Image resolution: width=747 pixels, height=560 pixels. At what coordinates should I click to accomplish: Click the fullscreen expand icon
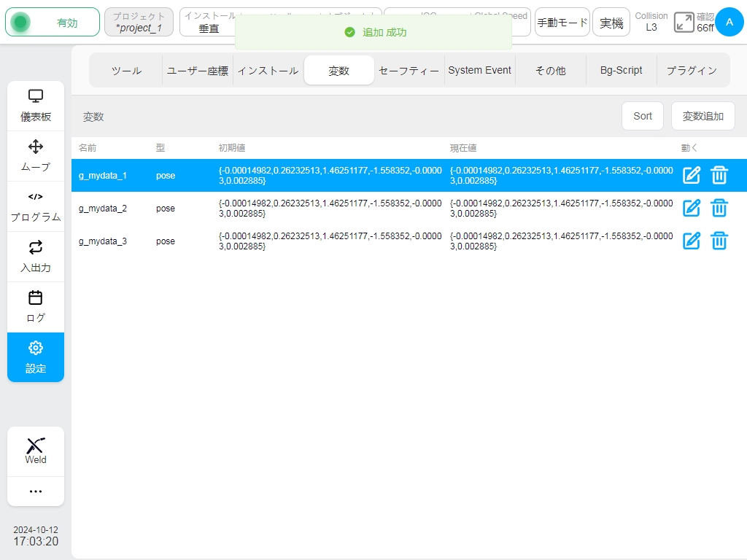click(684, 23)
